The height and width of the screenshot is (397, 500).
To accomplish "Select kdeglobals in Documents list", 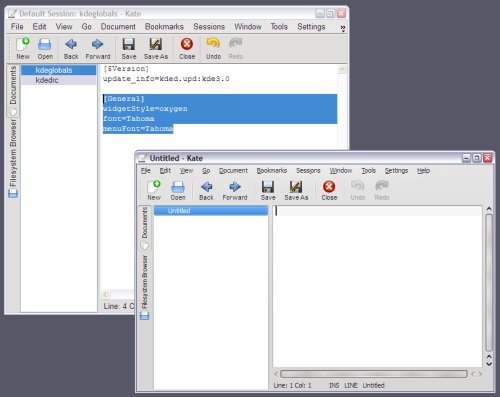I will tap(59, 70).
